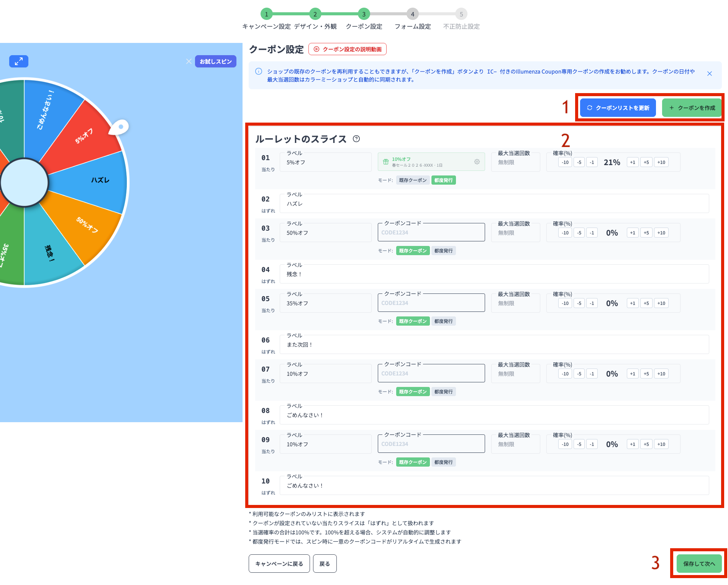This screenshot has width=728, height=585.
Task: Switch slice 03 mode to 都度発行
Action: tap(443, 251)
